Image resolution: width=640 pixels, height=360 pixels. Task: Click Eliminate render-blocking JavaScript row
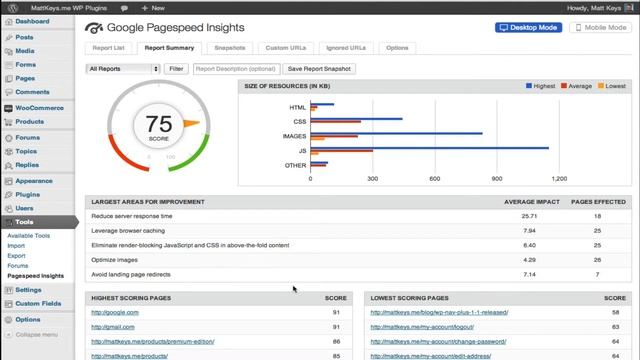click(x=358, y=246)
